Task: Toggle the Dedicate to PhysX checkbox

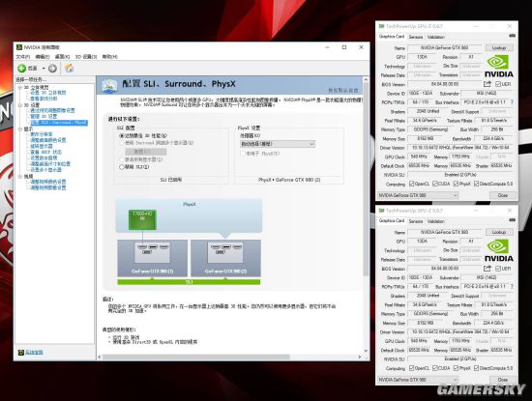Action: 243,154
